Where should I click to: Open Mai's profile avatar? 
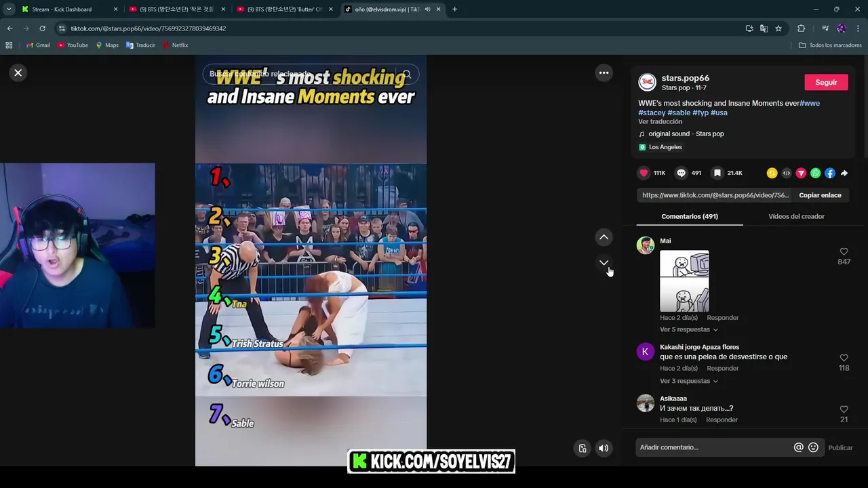coord(646,245)
